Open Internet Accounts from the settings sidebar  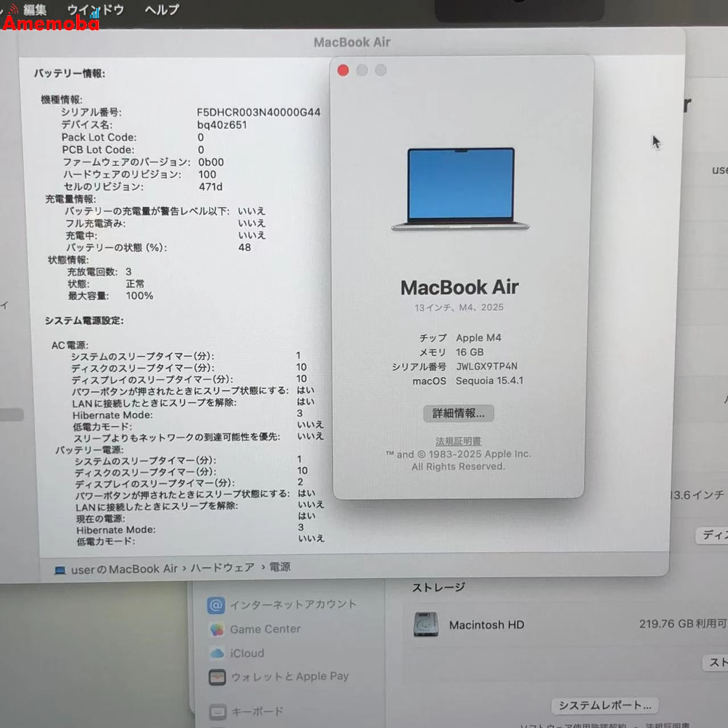point(218,605)
